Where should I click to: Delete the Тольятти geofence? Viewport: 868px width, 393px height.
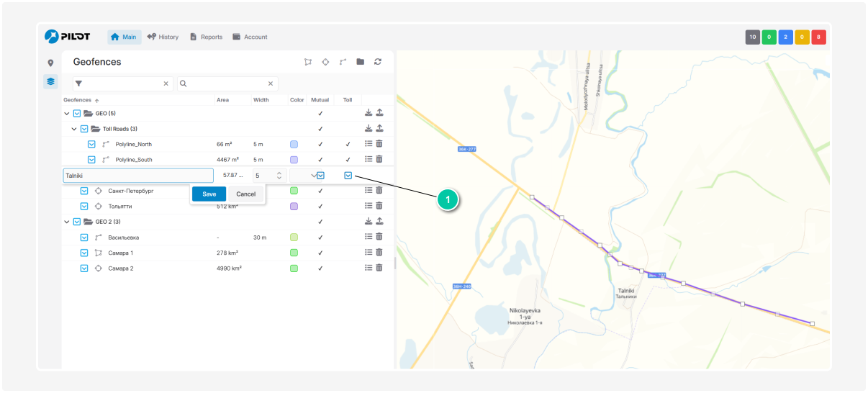pos(379,206)
